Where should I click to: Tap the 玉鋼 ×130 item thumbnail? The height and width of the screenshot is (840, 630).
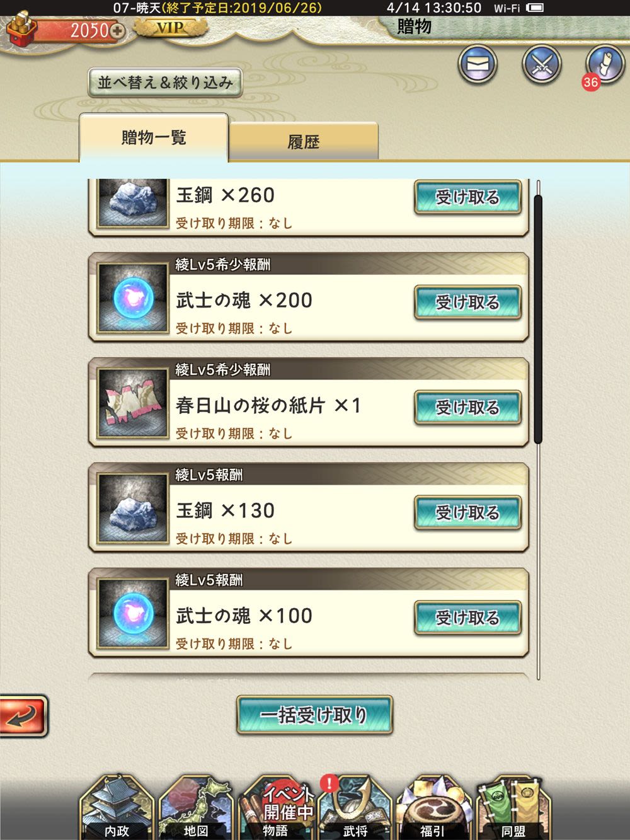[132, 509]
